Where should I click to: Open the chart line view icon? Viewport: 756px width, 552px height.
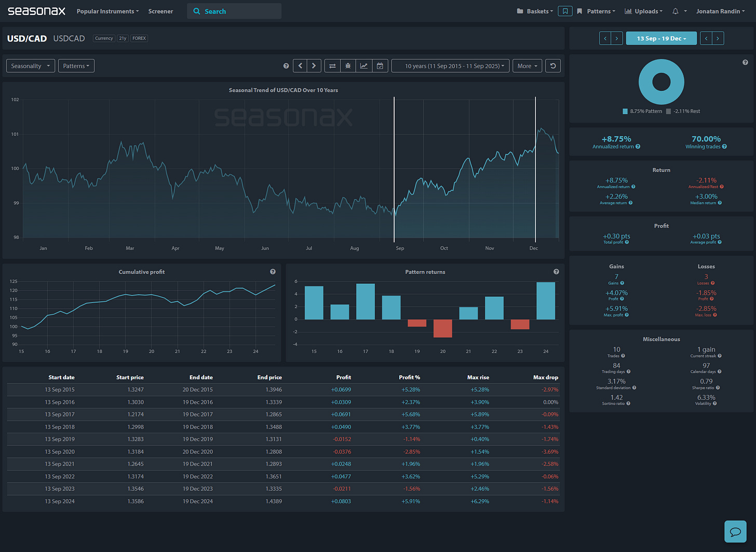coord(364,66)
